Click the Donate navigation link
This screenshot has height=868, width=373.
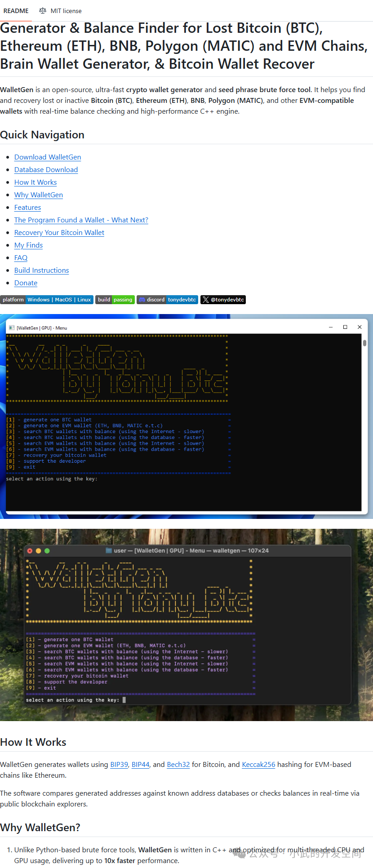tap(26, 283)
